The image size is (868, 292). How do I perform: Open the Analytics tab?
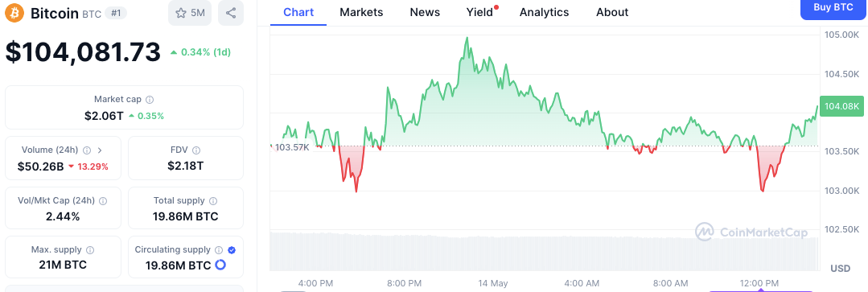[x=544, y=12]
